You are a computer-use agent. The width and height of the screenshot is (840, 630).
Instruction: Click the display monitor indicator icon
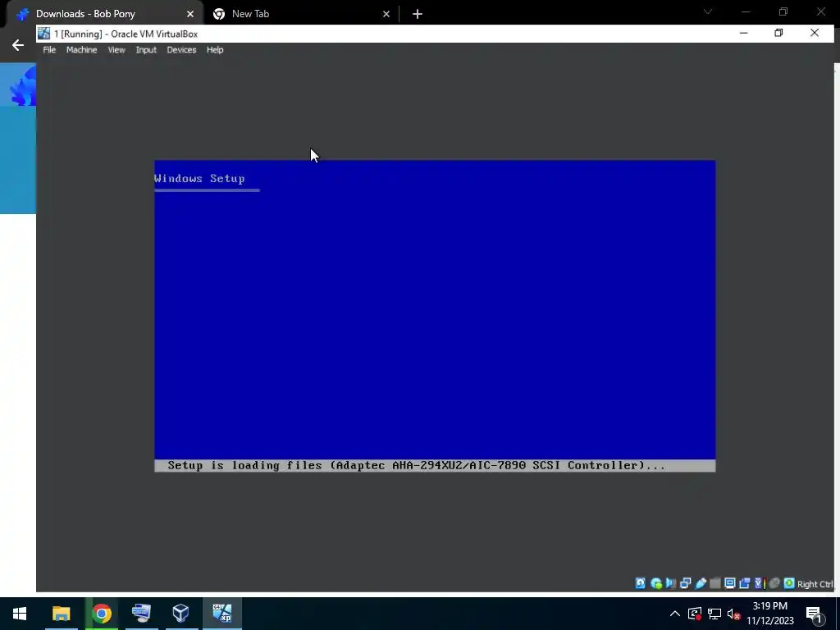tap(729, 583)
